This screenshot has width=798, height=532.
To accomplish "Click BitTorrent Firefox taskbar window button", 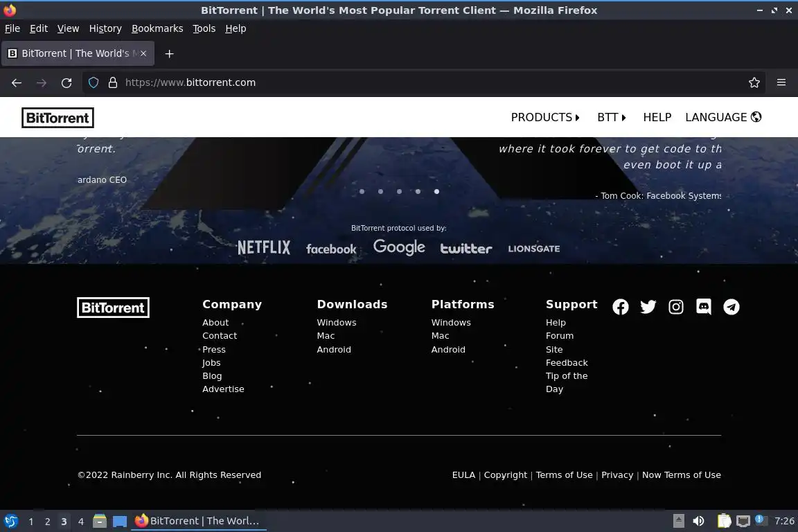I will coord(199,521).
